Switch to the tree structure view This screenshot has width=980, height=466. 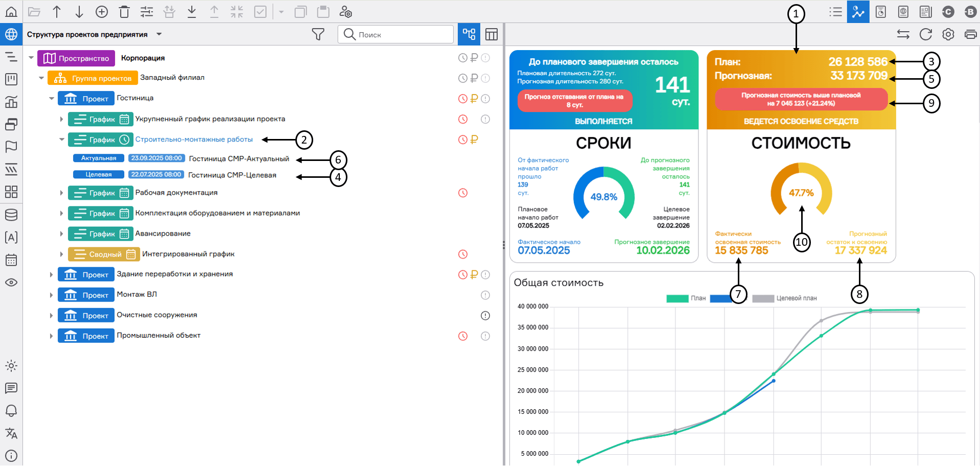[x=469, y=34]
